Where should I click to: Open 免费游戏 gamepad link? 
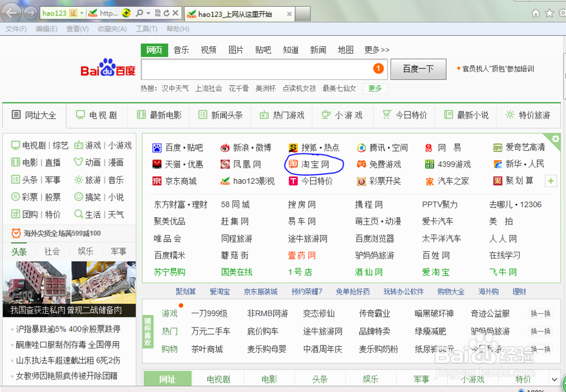[379, 165]
